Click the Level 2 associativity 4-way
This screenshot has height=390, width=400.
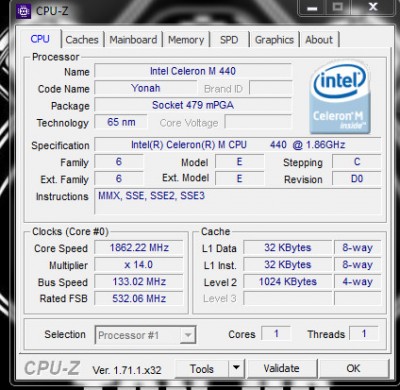click(357, 282)
